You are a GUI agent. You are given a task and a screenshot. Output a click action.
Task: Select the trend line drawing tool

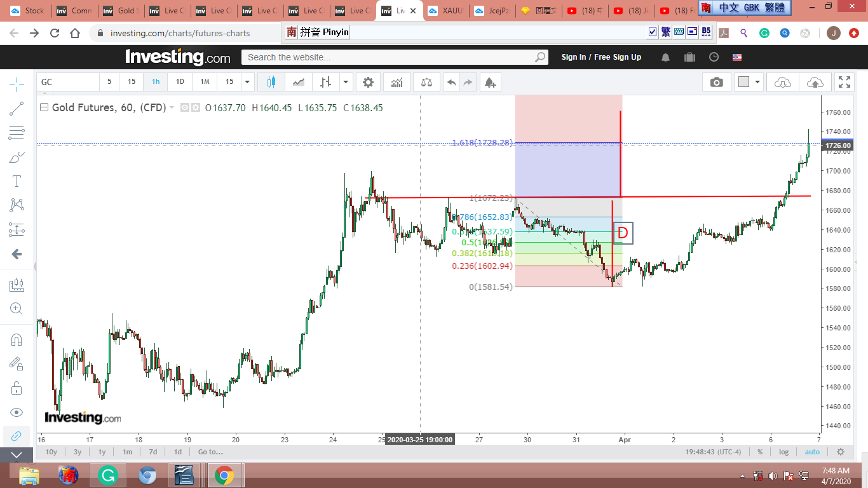coord(17,109)
